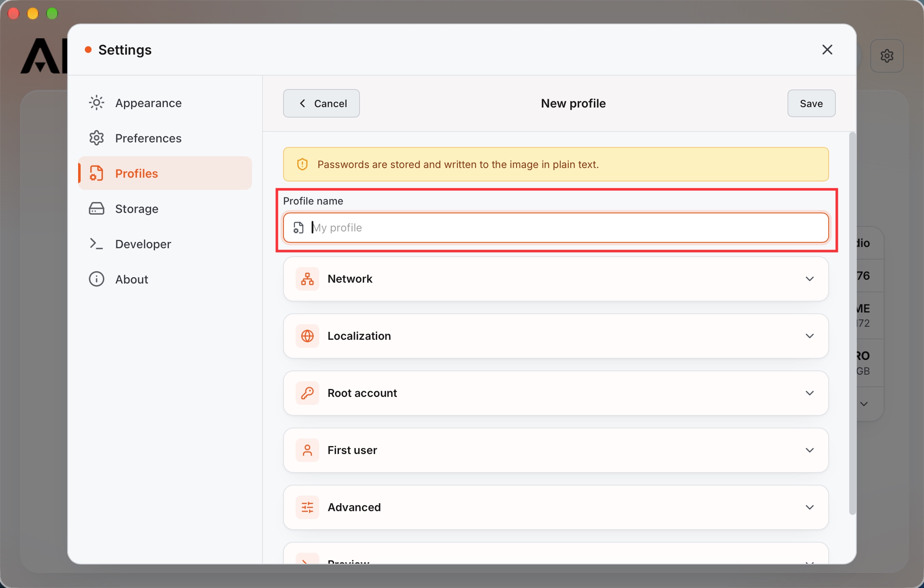Image resolution: width=924 pixels, height=588 pixels.
Task: Focus the Profile name input field
Action: [x=556, y=228]
